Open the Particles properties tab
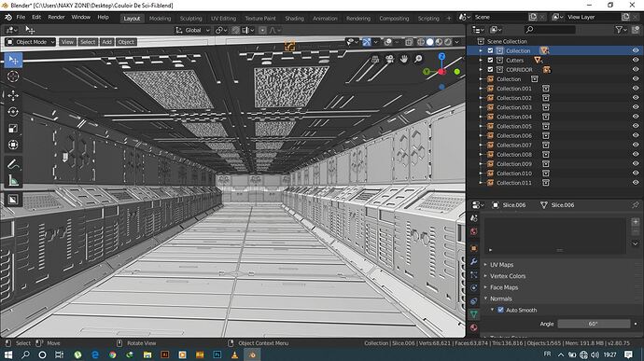The image size is (644, 361). 473,275
